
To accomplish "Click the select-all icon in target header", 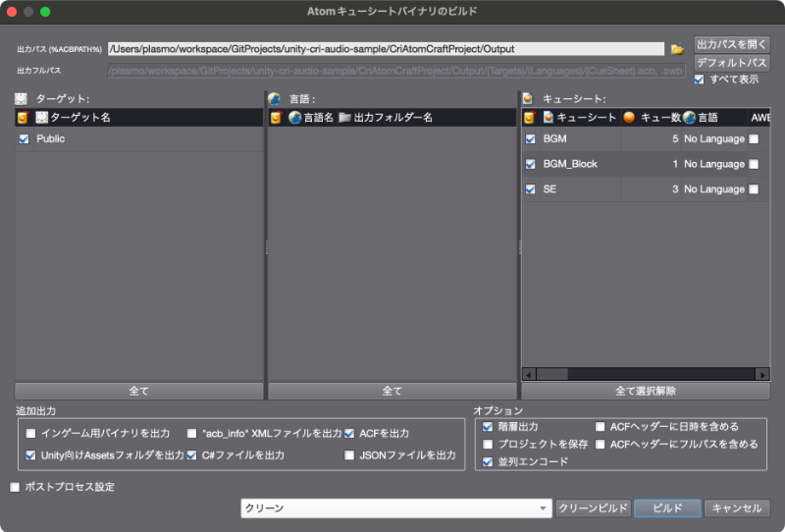I will click(23, 117).
